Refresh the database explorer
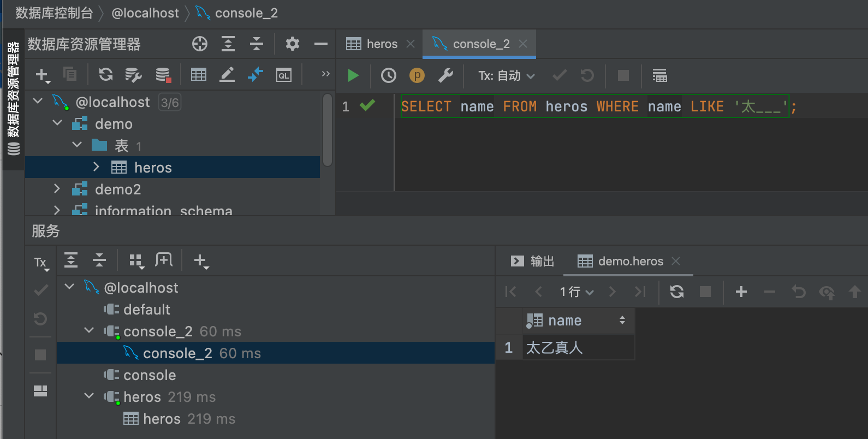The height and width of the screenshot is (439, 868). coord(106,74)
